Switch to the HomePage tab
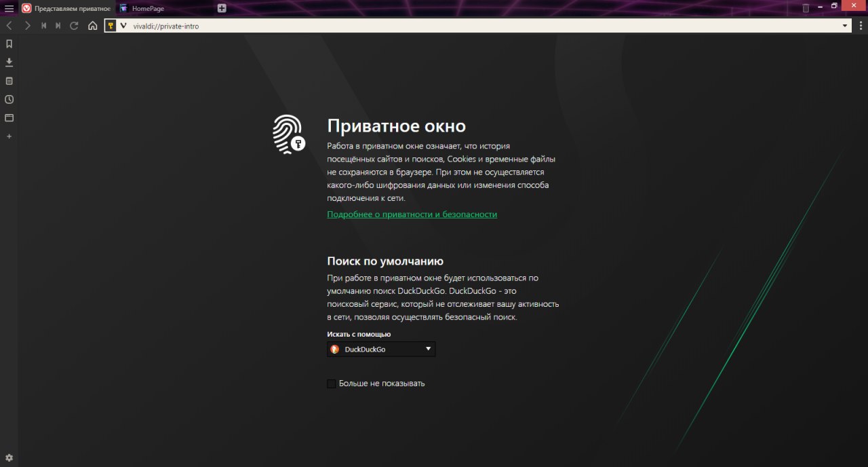Screen dimensions: 868x467 pyautogui.click(x=163, y=8)
